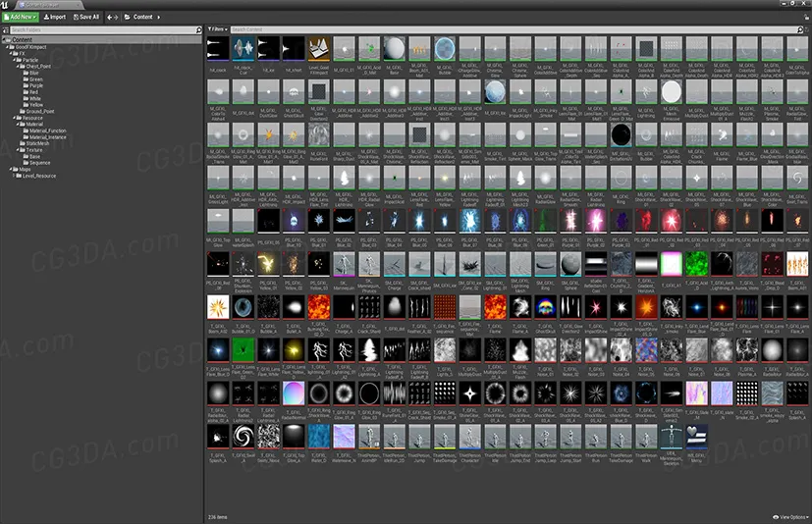Screen dimensions: 812x524
Task: Select the blue T_GFXI_Water_D texture
Action: [x=319, y=437]
